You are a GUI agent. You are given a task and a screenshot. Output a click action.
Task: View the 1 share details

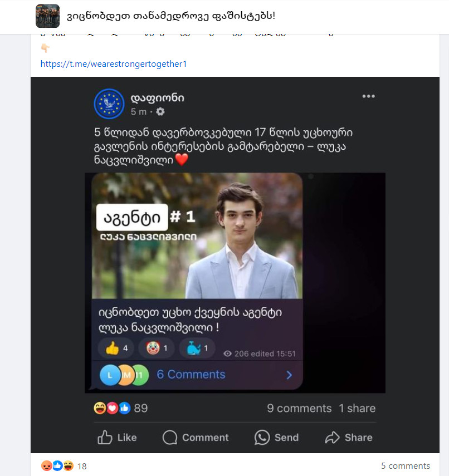pos(357,408)
